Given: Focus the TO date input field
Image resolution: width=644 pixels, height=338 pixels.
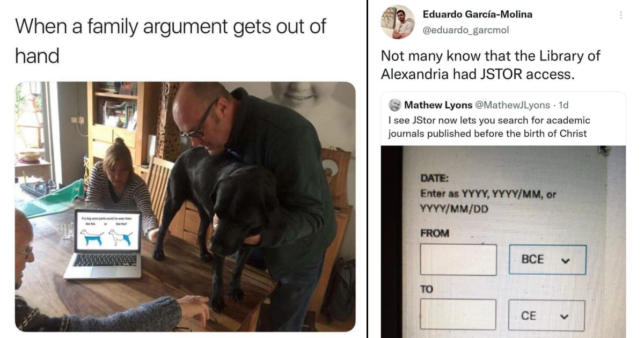Looking at the screenshot, I should click(x=458, y=314).
